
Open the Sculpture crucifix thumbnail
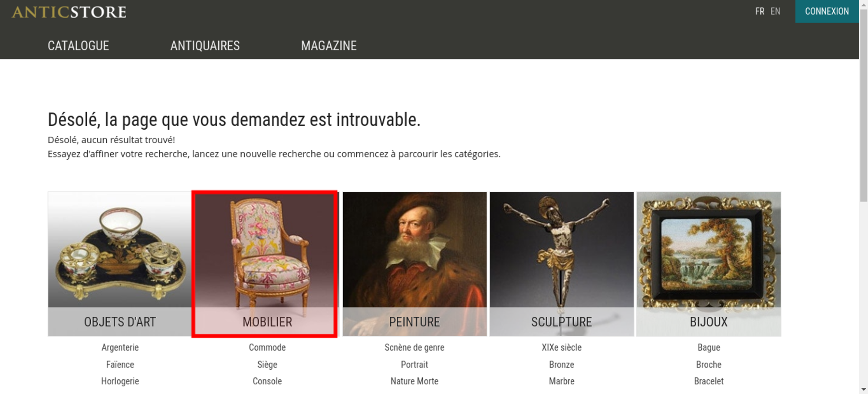pos(562,264)
